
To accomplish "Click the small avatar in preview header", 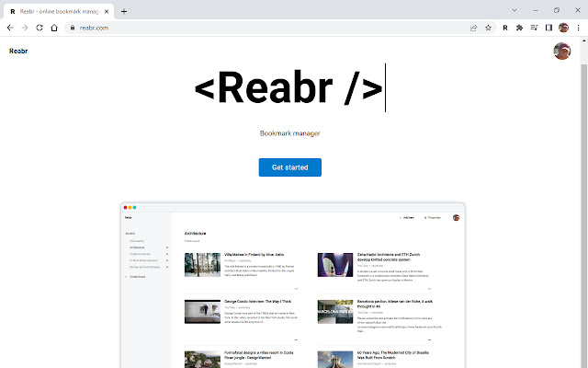I will (x=456, y=218).
